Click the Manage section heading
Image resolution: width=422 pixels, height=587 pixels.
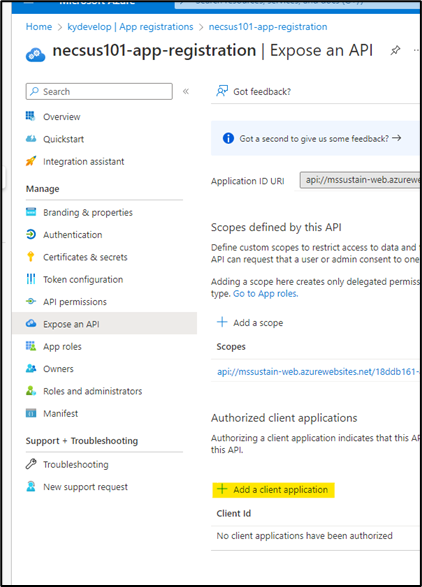[42, 189]
